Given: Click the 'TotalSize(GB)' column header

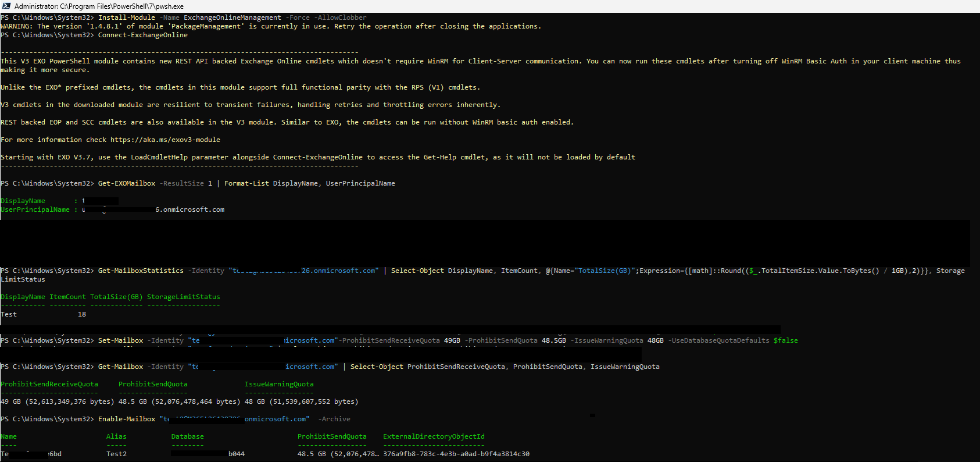Looking at the screenshot, I should tap(116, 297).
